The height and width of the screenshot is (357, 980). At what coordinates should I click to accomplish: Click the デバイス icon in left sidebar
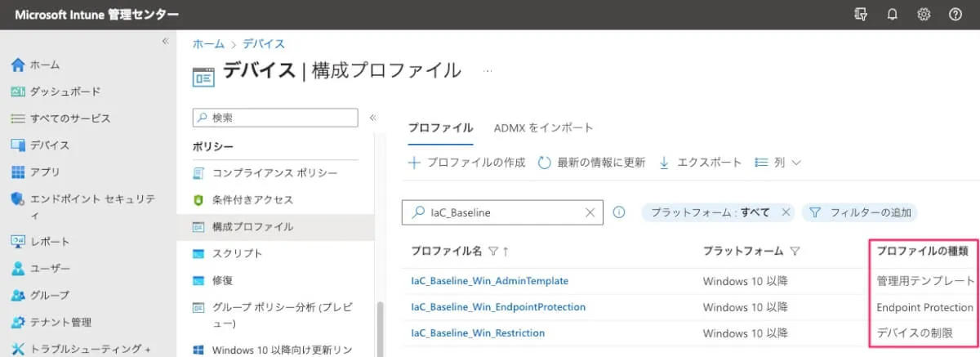coord(18,145)
